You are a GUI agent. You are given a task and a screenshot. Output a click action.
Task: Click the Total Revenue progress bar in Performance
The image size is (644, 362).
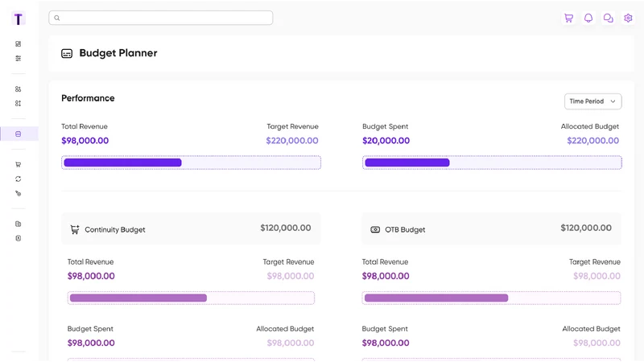tap(191, 162)
